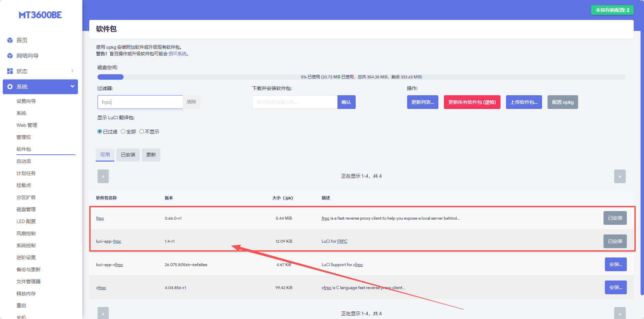
Task: Open LED 配置 in the sidebar
Action: click(26, 221)
